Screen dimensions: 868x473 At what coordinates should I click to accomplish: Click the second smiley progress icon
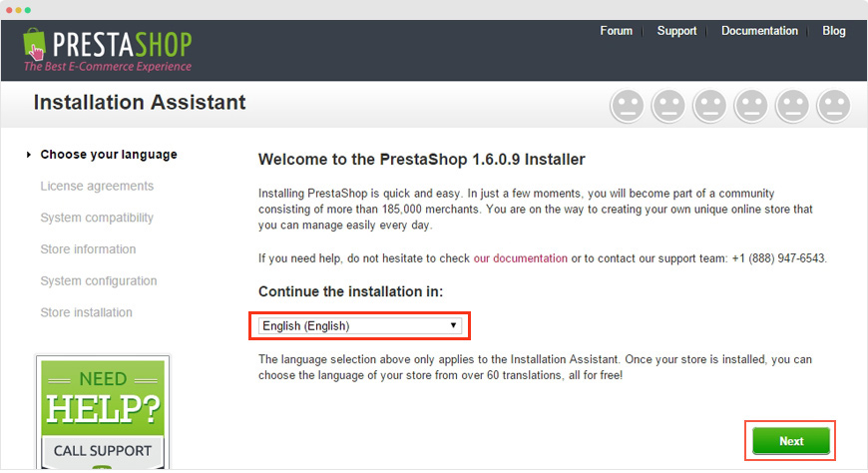coord(668,105)
